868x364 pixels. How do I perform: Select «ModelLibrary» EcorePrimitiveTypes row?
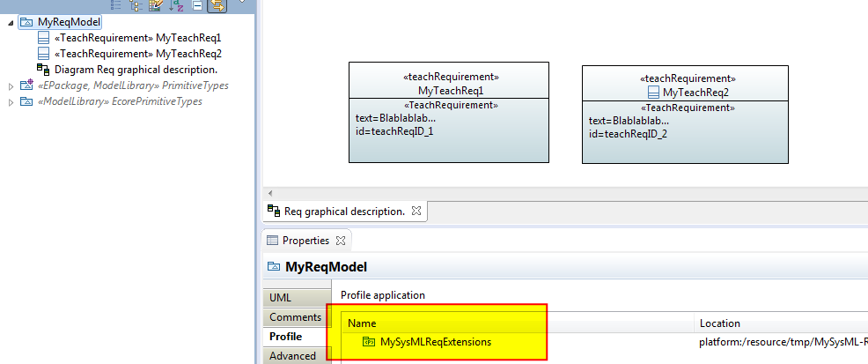click(120, 101)
